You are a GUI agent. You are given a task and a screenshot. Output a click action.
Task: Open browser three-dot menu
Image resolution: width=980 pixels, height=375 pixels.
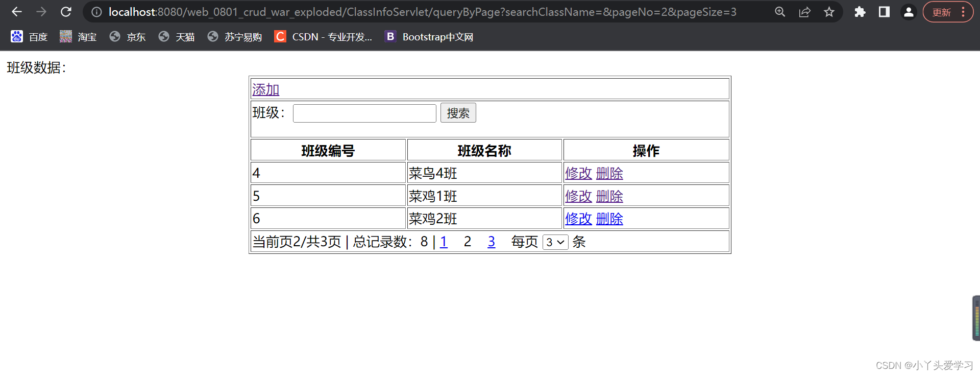click(963, 12)
